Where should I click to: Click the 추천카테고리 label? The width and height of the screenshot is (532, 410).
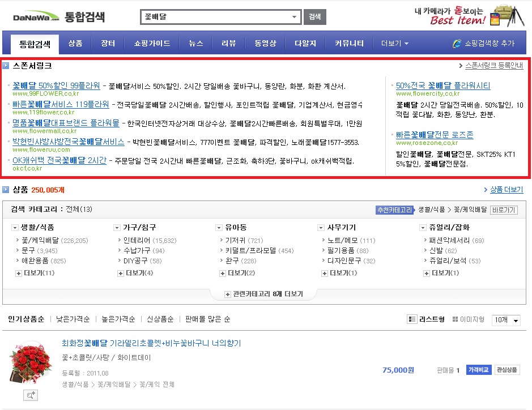395,210
